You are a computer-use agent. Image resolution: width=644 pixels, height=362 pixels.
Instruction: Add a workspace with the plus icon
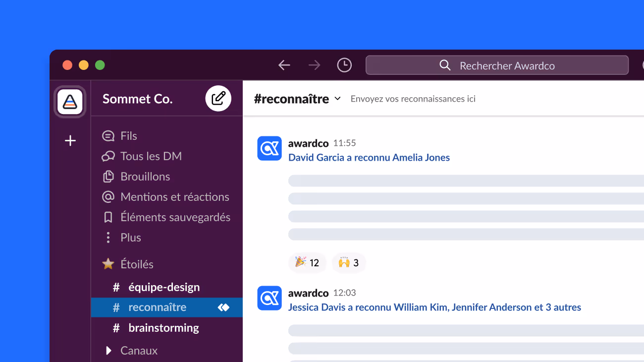[x=70, y=141]
